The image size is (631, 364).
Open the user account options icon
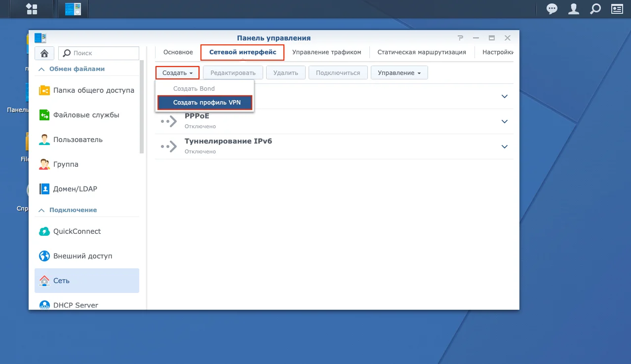tap(574, 9)
